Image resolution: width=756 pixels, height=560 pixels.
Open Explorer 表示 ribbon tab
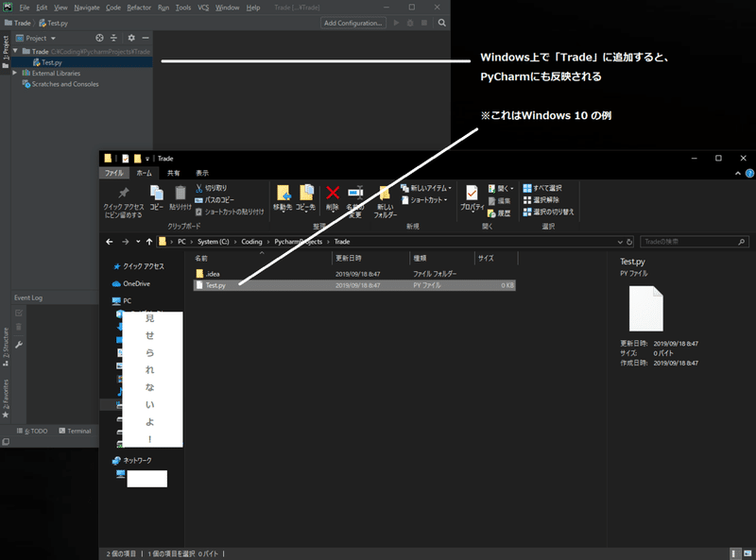pyautogui.click(x=202, y=173)
